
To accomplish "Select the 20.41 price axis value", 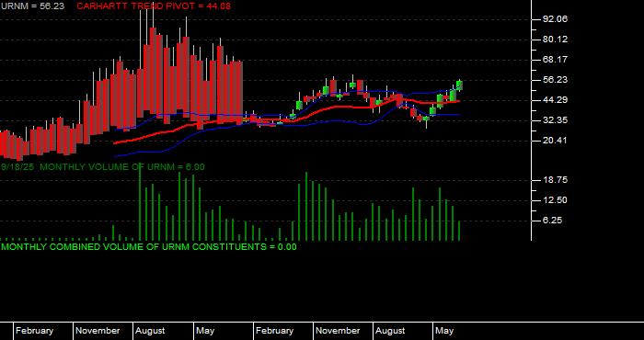I will [x=556, y=141].
